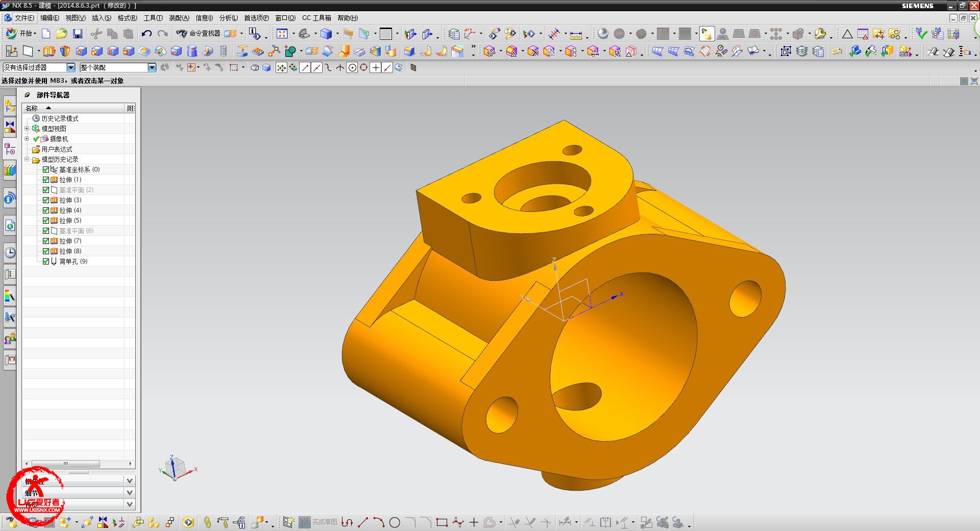Screen dimensions: 980x531
Task: Click the 名称 column header to sort
Action: tap(74, 108)
